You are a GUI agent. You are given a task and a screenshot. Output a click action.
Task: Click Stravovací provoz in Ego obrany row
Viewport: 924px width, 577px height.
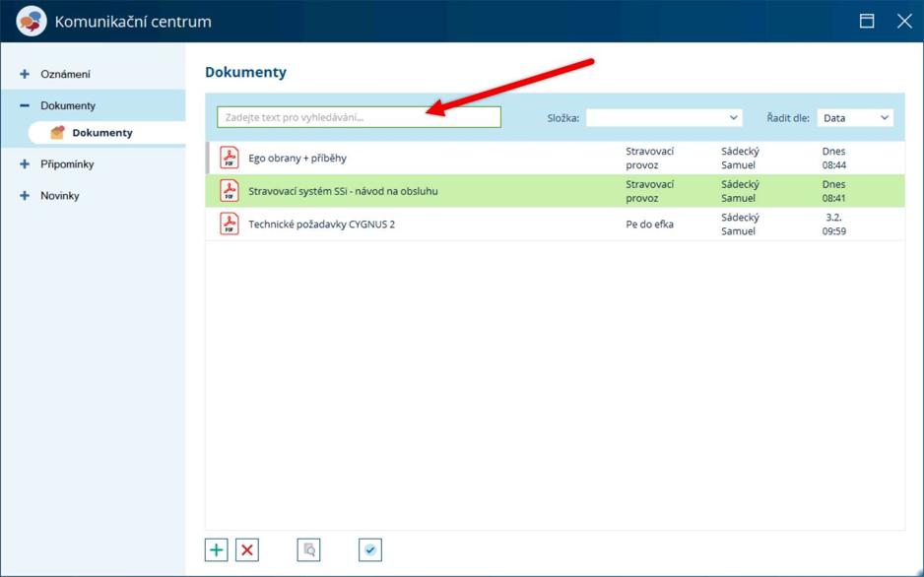coord(649,158)
